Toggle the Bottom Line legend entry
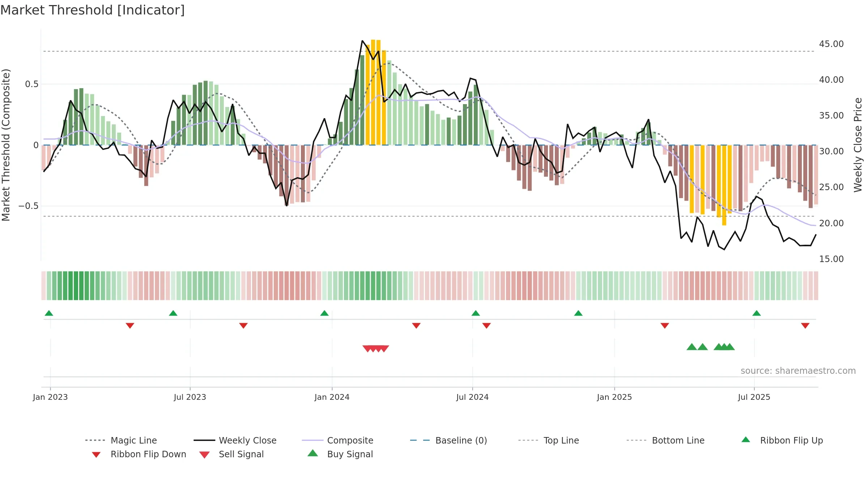Screen dimensions: 868x488 (x=665, y=440)
